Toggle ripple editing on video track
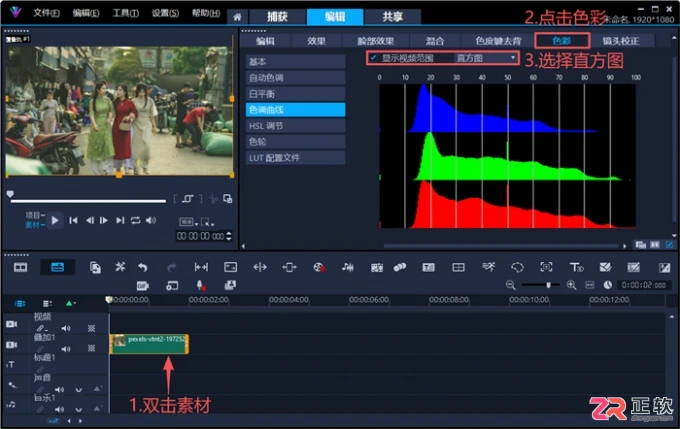The width and height of the screenshot is (680, 429). click(x=41, y=328)
